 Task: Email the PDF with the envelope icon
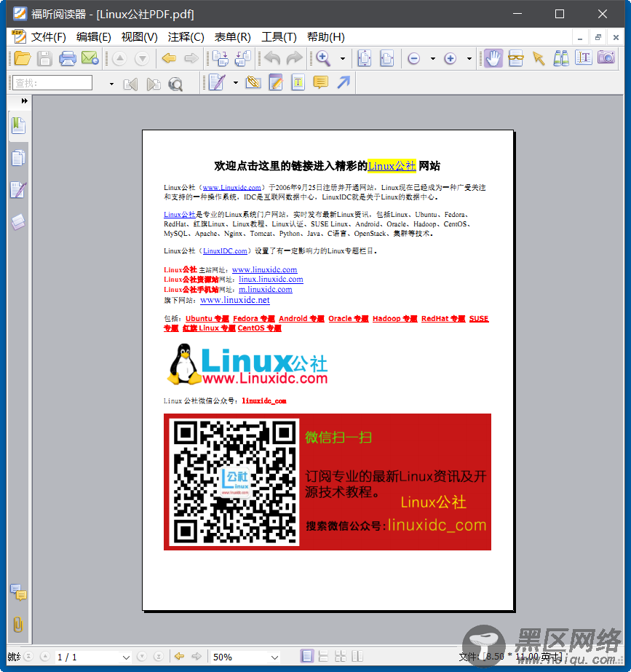pos(90,58)
